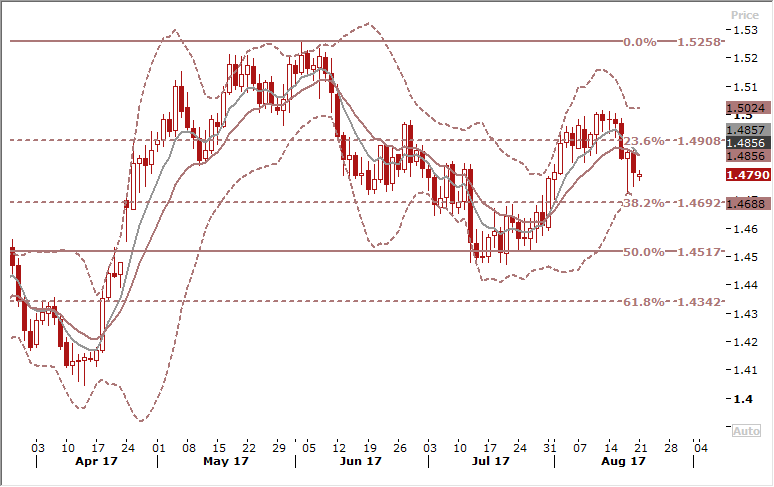
Task: Select the 50.0% Fibonacci label
Action: click(x=644, y=252)
